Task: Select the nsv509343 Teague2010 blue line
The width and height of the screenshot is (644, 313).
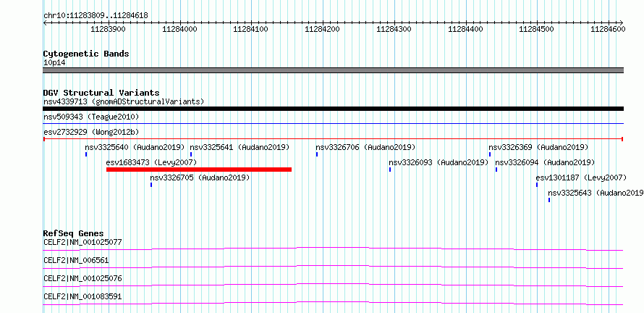Action: pos(333,123)
